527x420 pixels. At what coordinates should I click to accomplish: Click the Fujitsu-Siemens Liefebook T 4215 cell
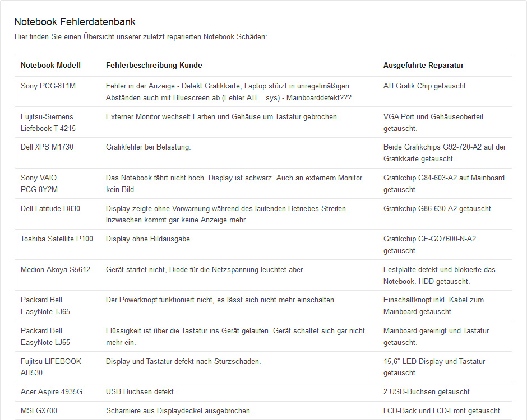point(48,123)
